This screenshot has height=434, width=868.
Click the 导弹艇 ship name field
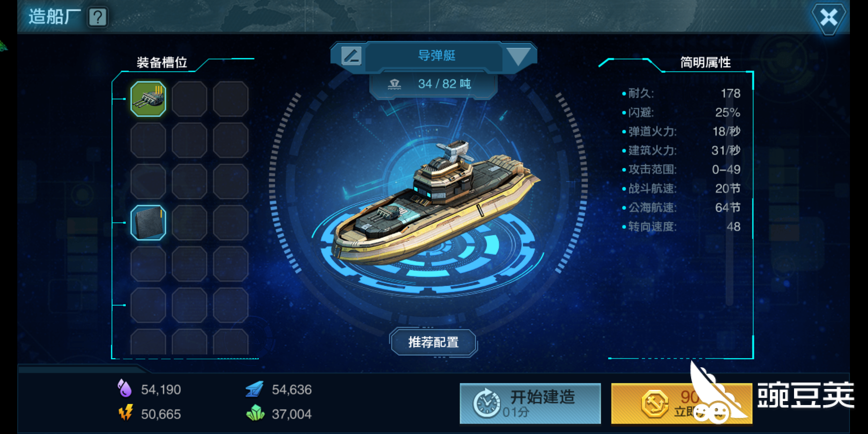click(436, 55)
